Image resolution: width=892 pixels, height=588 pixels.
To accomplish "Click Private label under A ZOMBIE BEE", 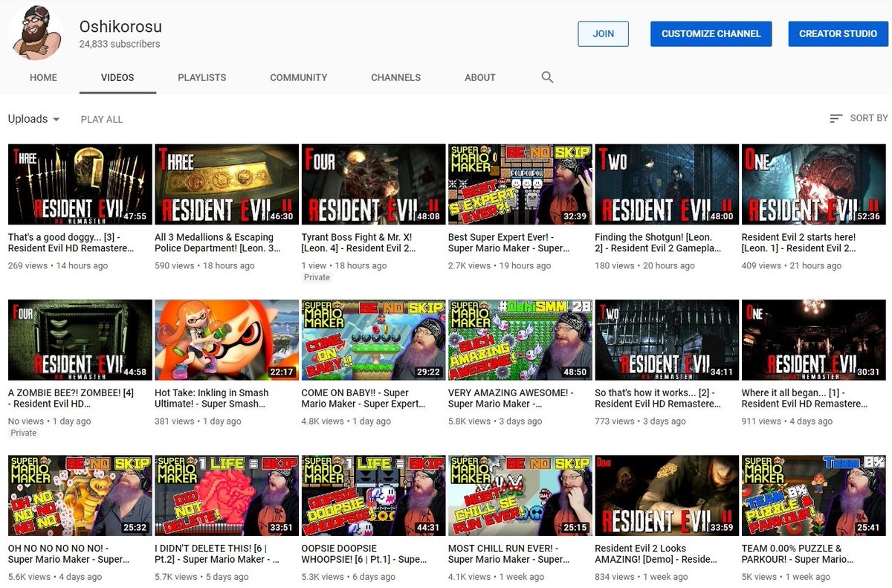I will (x=24, y=433).
